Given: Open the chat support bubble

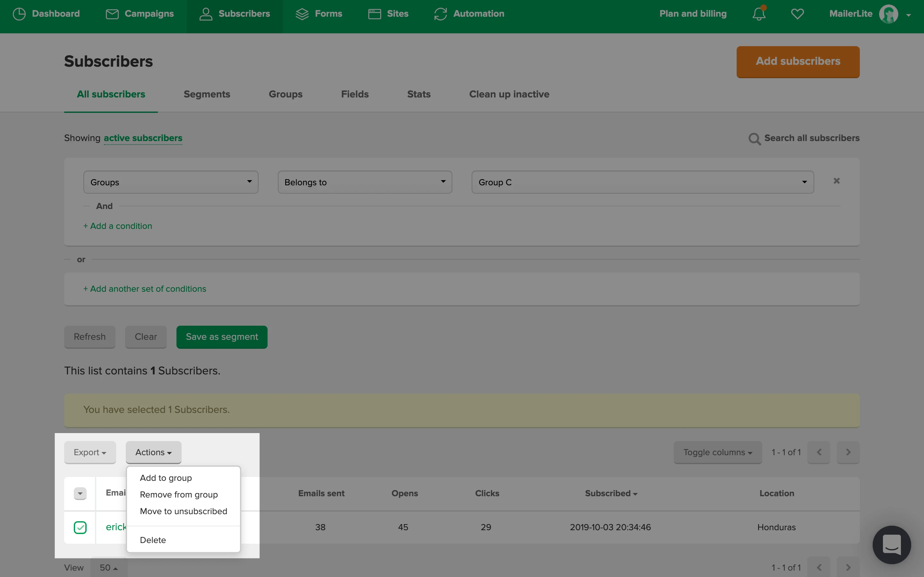Looking at the screenshot, I should 891,545.
